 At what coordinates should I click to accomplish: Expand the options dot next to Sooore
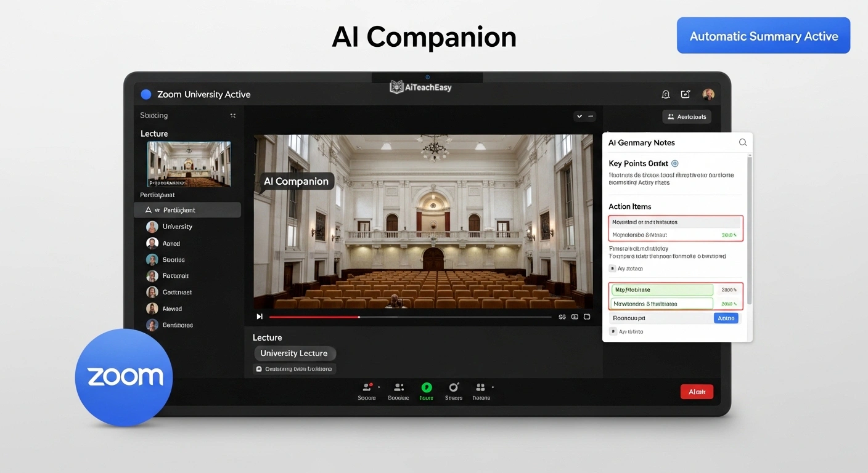379,387
